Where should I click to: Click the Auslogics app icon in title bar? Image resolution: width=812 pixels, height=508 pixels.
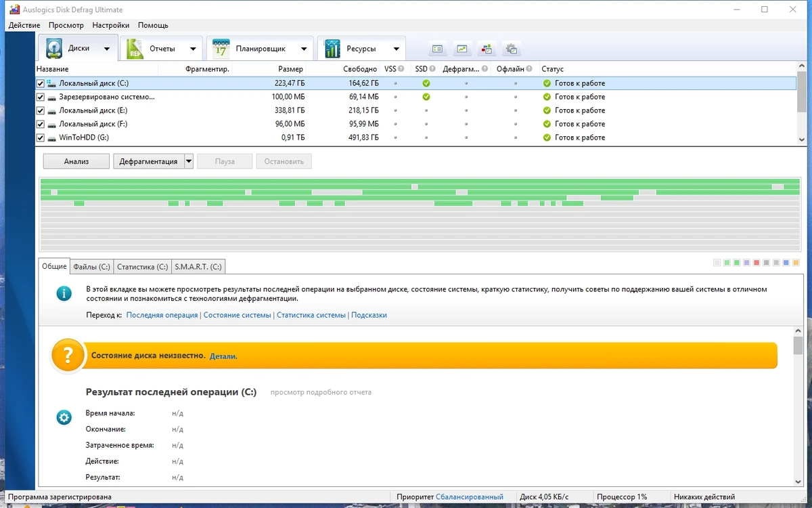click(13, 9)
